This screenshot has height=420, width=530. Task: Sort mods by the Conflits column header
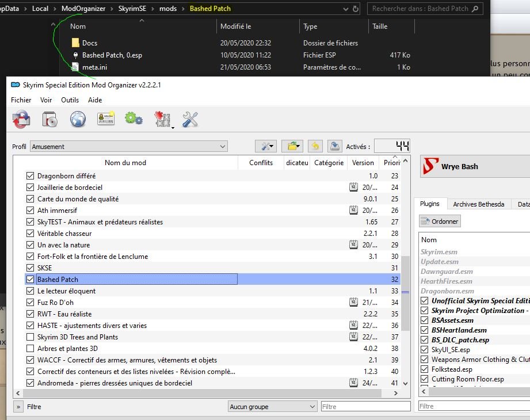261,162
